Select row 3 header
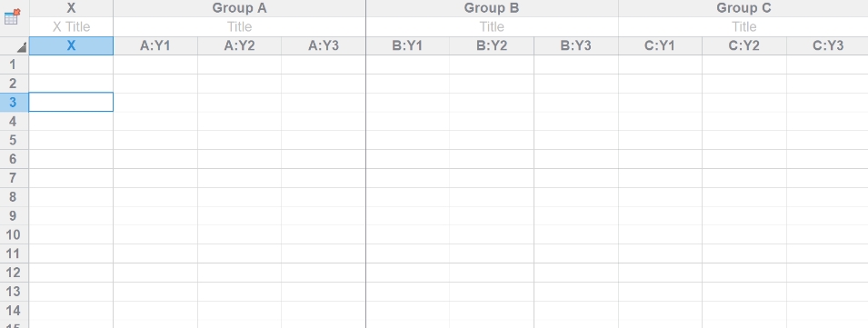The width and height of the screenshot is (868, 328). tap(15, 103)
